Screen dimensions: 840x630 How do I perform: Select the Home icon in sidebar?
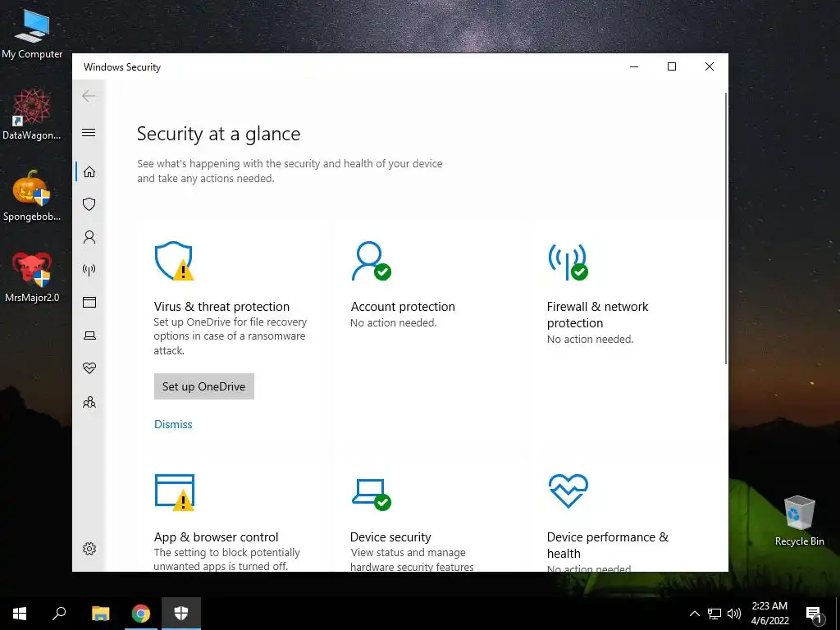[x=89, y=172]
